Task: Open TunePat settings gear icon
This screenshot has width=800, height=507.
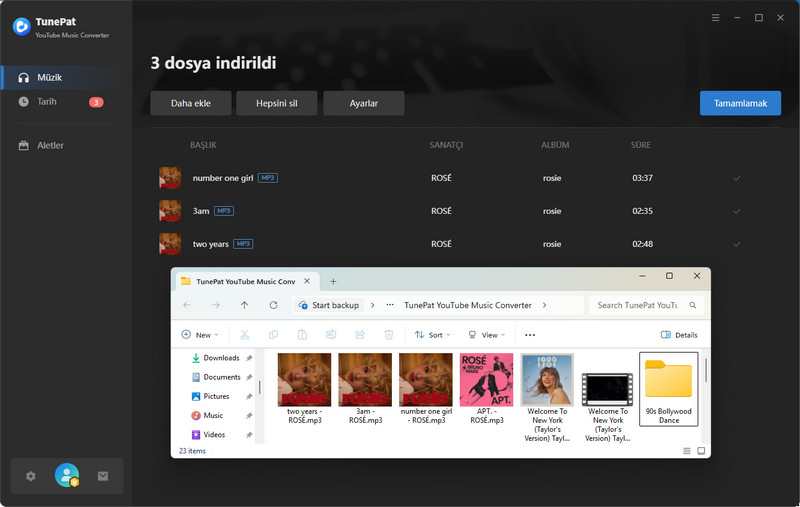Action: pos(31,476)
